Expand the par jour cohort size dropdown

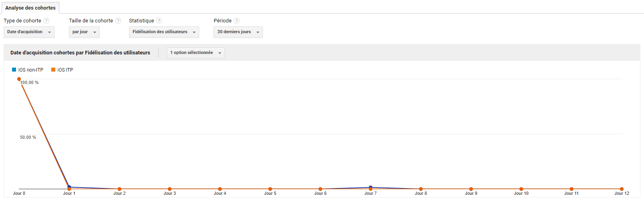[84, 32]
